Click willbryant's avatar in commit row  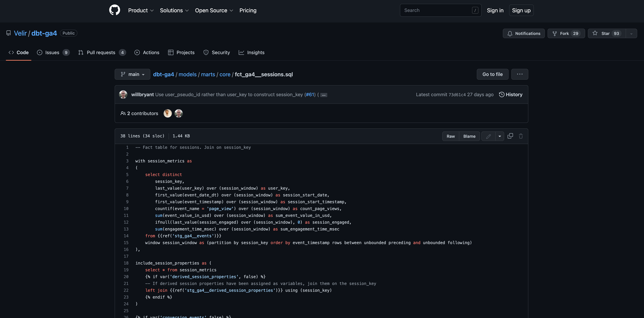pyautogui.click(x=123, y=94)
